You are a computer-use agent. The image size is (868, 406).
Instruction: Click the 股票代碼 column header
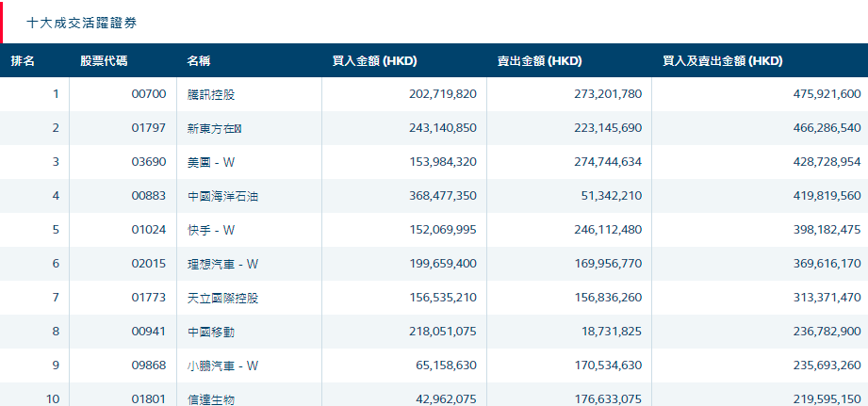click(104, 61)
